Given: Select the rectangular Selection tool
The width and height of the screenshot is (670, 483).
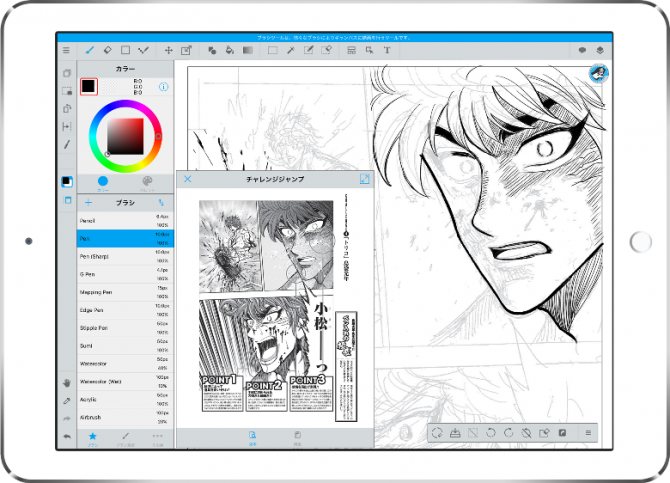Looking at the screenshot, I should 273,50.
